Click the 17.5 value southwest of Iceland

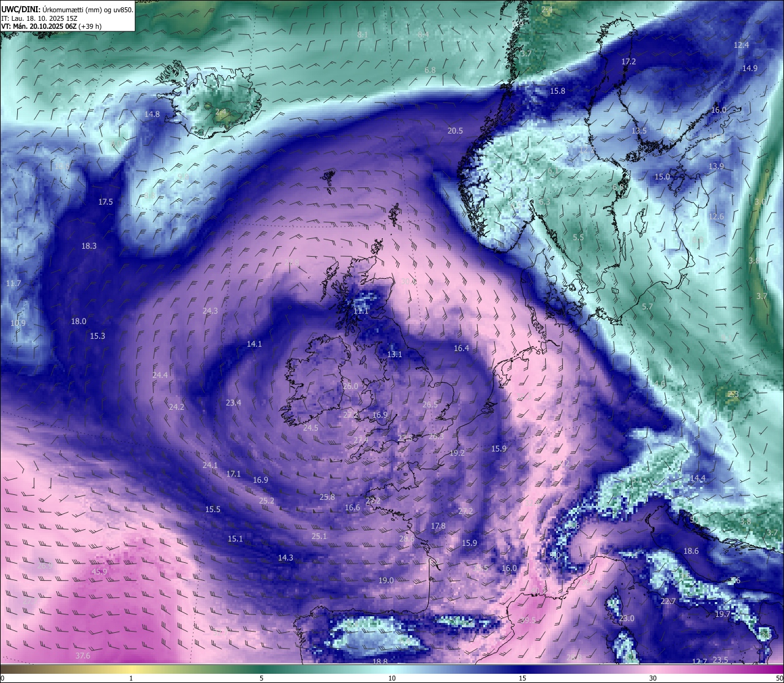[x=105, y=202]
